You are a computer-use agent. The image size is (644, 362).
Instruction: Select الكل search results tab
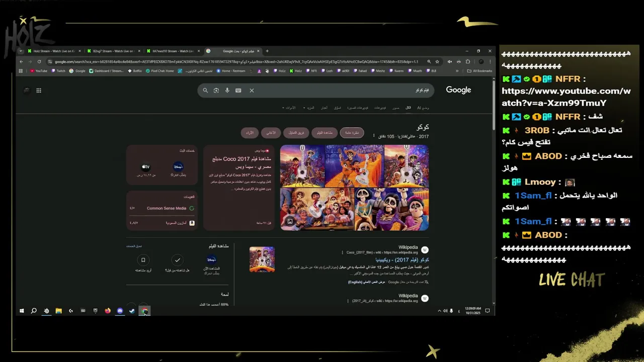[x=408, y=108]
